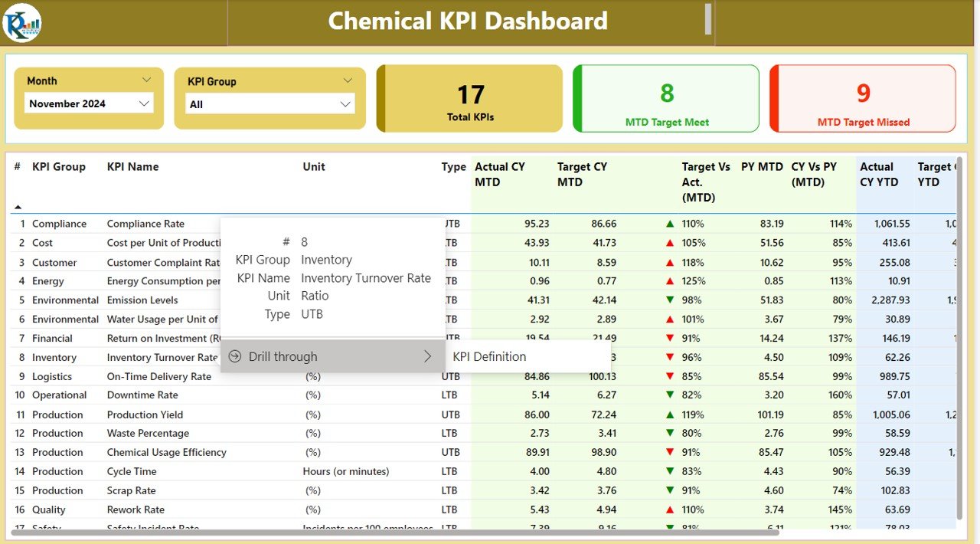Open the Month dropdown showing November 2024
This screenshot has height=544, width=980.
click(x=89, y=103)
